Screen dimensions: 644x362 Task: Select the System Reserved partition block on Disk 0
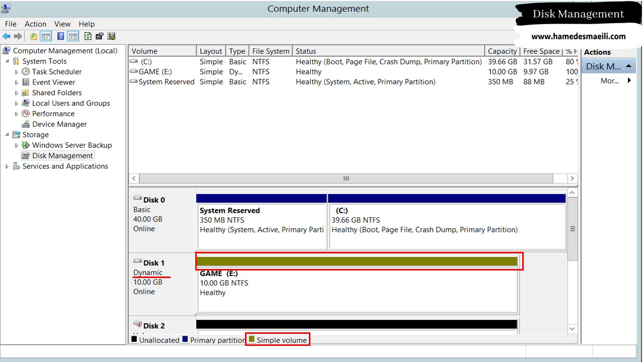(x=261, y=221)
